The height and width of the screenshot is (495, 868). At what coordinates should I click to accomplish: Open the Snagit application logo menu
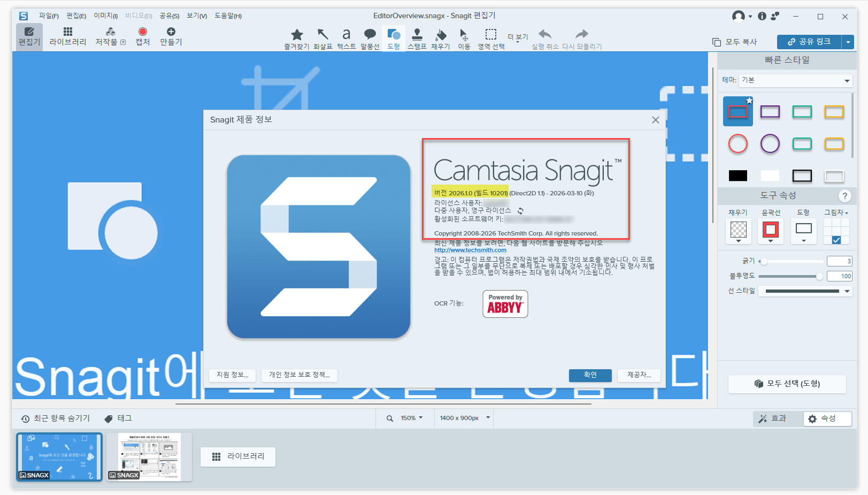[x=24, y=16]
